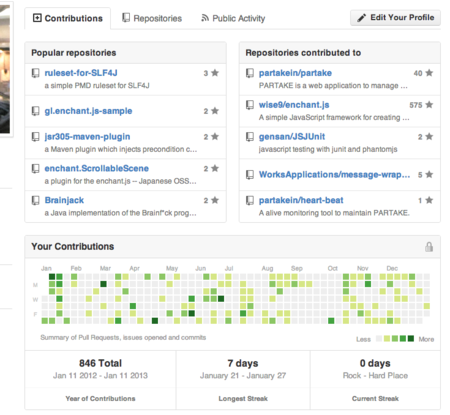Click 'javascript testing with junit and phantomjs' text
This screenshot has width=450, height=415.
point(328,149)
